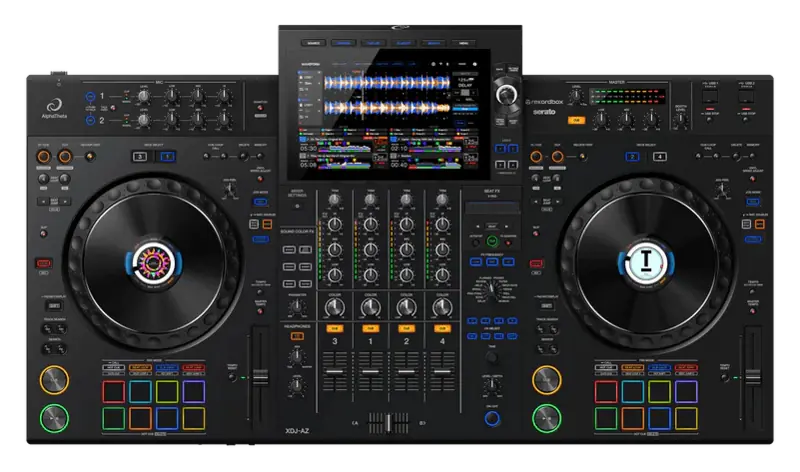The height and width of the screenshot is (472, 800).
Task: Trigger the purple performance pad on left deck
Action: (x=194, y=392)
